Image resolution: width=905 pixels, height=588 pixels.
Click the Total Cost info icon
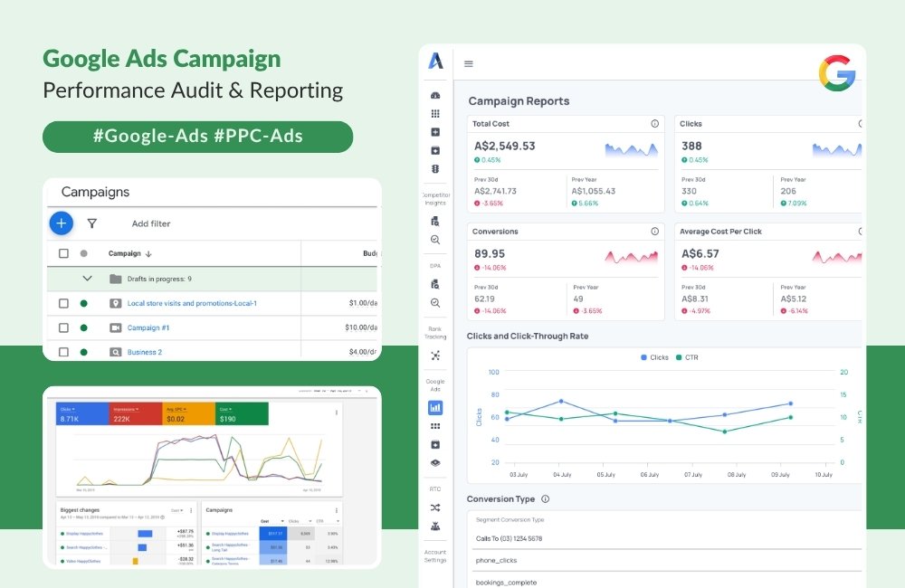click(654, 124)
